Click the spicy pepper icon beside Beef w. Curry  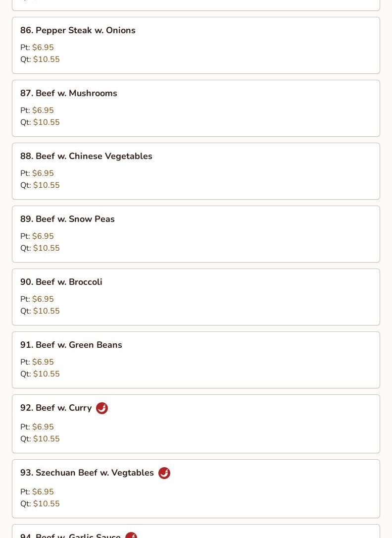(x=102, y=408)
